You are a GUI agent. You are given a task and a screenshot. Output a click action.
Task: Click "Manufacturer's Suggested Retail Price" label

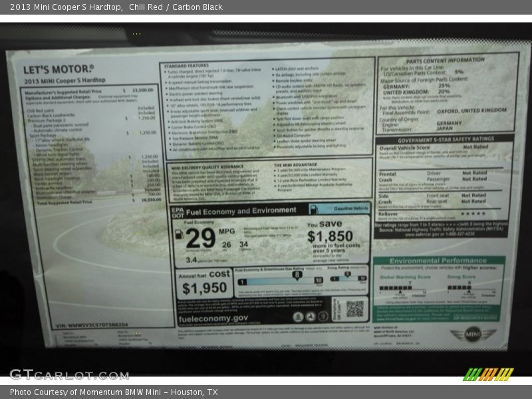coord(63,92)
